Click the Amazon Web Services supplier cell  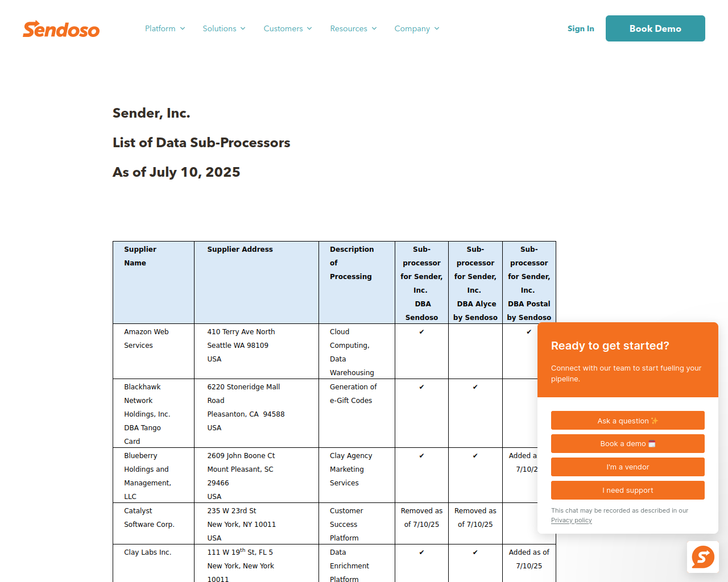tap(154, 351)
